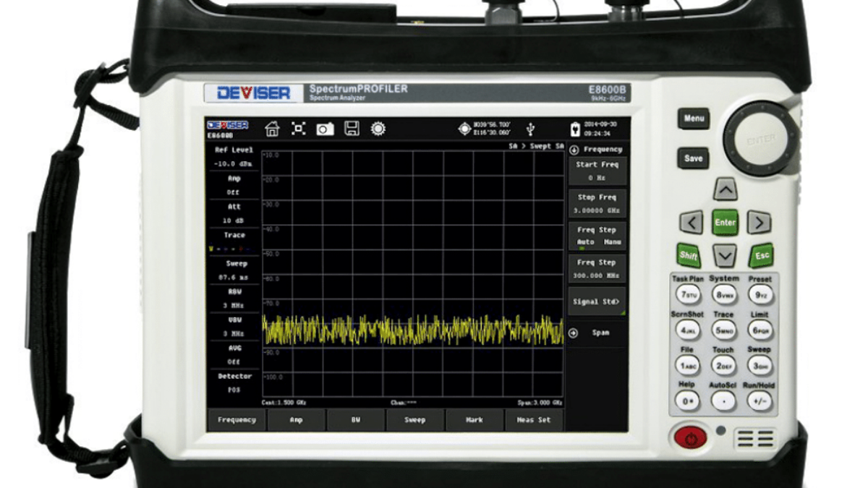Viewport: 868px width, 488px height.
Task: Tap the Home icon on screen toolbar
Action: 272,129
